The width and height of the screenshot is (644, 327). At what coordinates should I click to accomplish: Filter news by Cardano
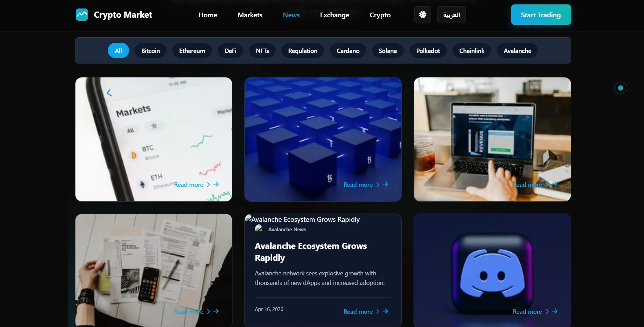[x=348, y=51]
